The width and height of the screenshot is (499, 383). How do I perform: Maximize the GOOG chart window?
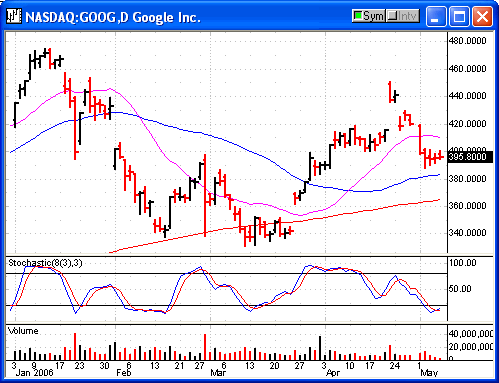click(x=459, y=16)
